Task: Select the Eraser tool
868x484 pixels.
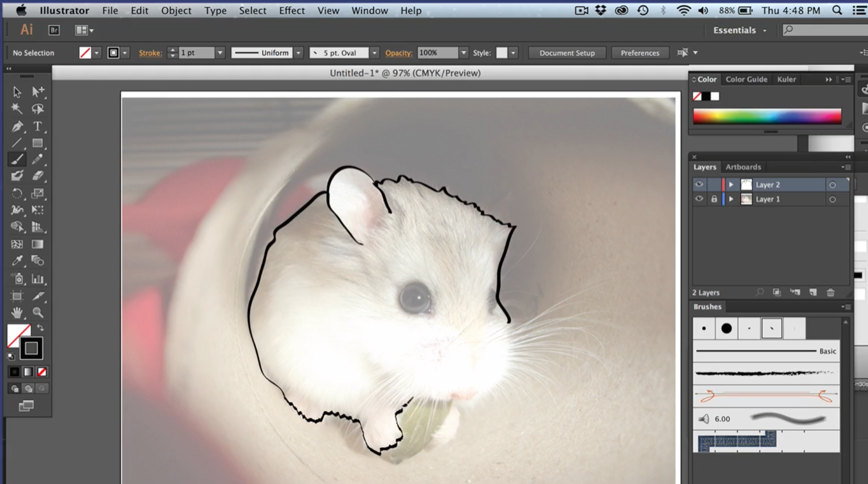Action: pyautogui.click(x=38, y=176)
